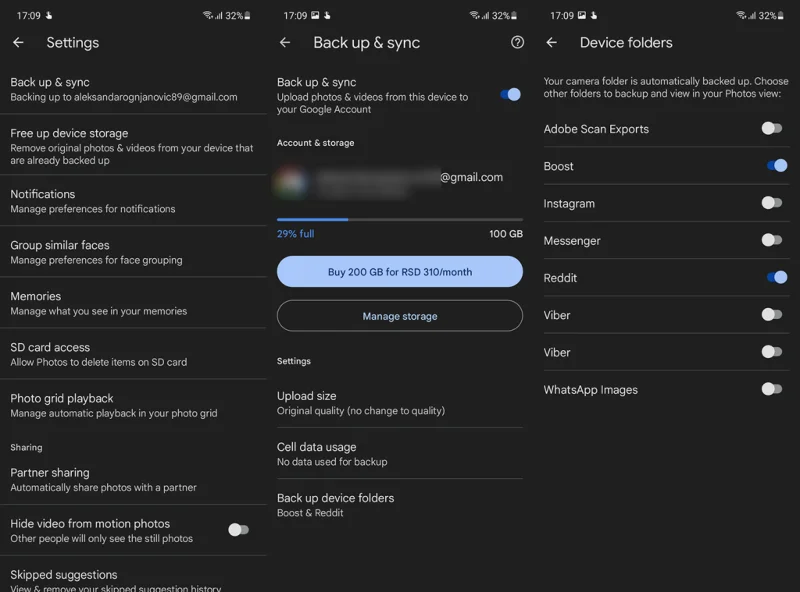Go back from Back up & sync screen

pyautogui.click(x=285, y=42)
